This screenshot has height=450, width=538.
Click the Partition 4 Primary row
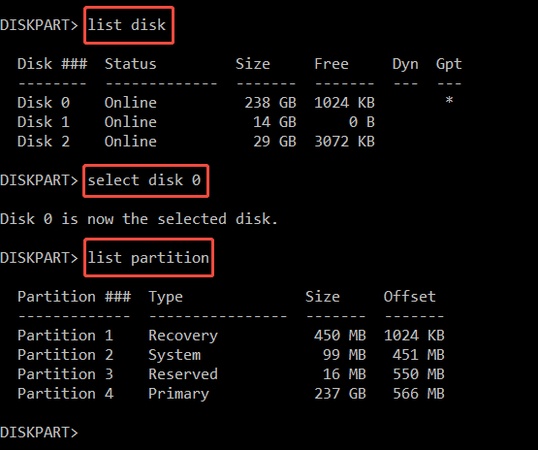pos(231,393)
